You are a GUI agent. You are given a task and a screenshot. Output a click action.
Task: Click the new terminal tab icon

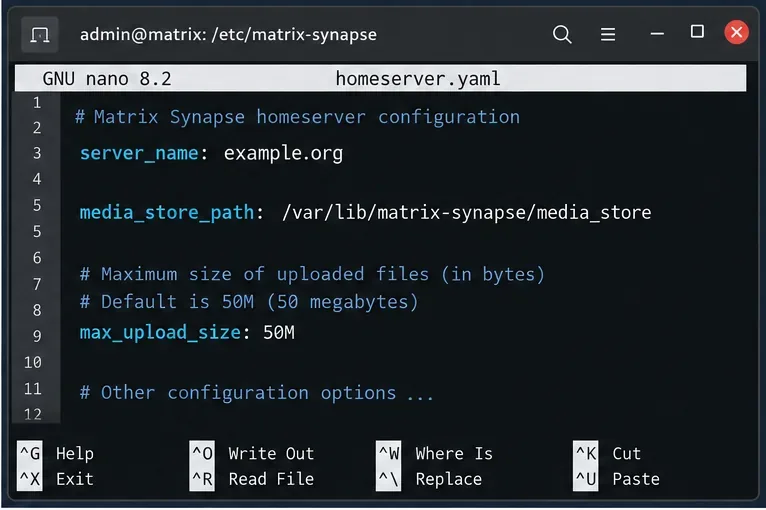pyautogui.click(x=40, y=35)
